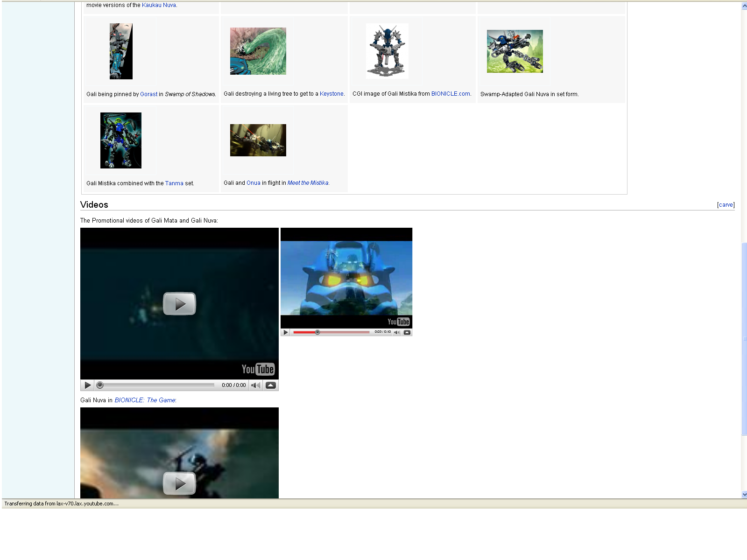The image size is (747, 560).
Task: Click the red progress bar of the second video
Action: click(303, 332)
